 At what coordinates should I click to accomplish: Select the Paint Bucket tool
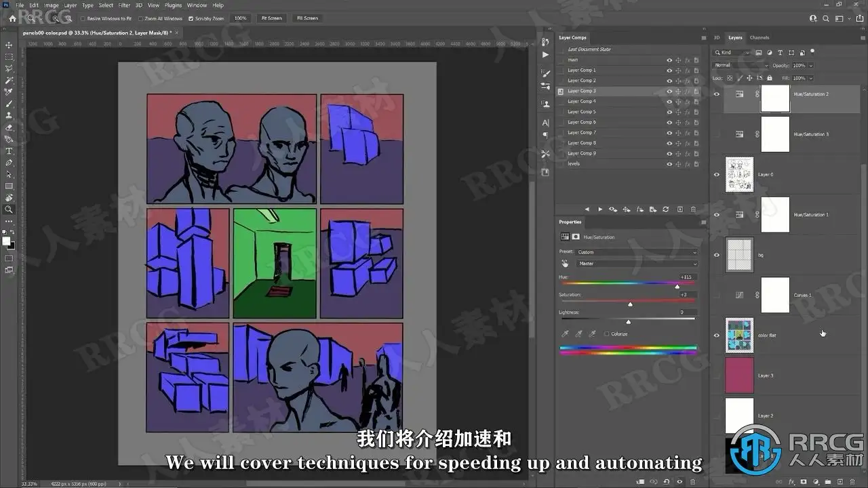[9, 139]
